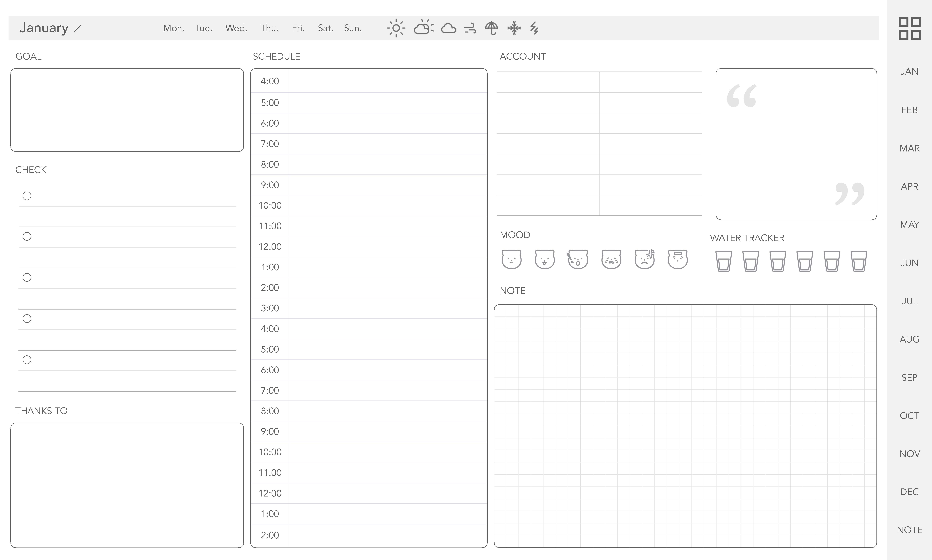Fill the first water tracker glass
The height and width of the screenshot is (560, 932).
click(x=724, y=262)
